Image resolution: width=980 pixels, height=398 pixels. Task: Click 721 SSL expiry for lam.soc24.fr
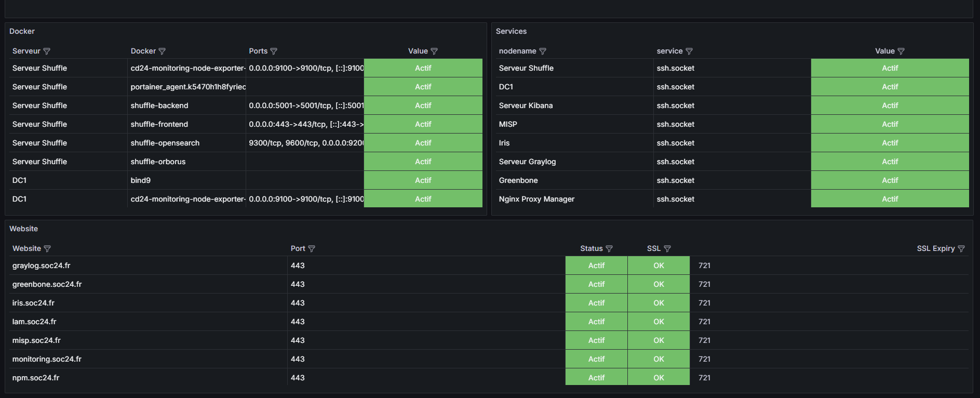[829, 322]
